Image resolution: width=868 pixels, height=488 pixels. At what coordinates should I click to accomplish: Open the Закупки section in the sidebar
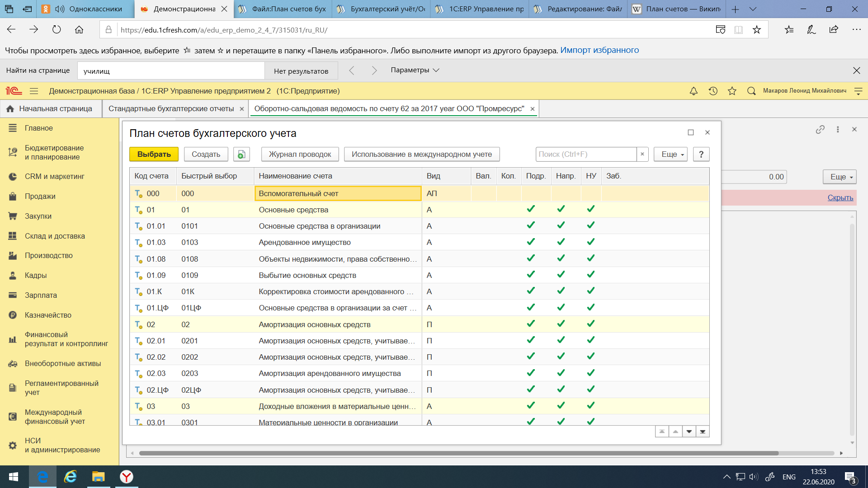38,216
